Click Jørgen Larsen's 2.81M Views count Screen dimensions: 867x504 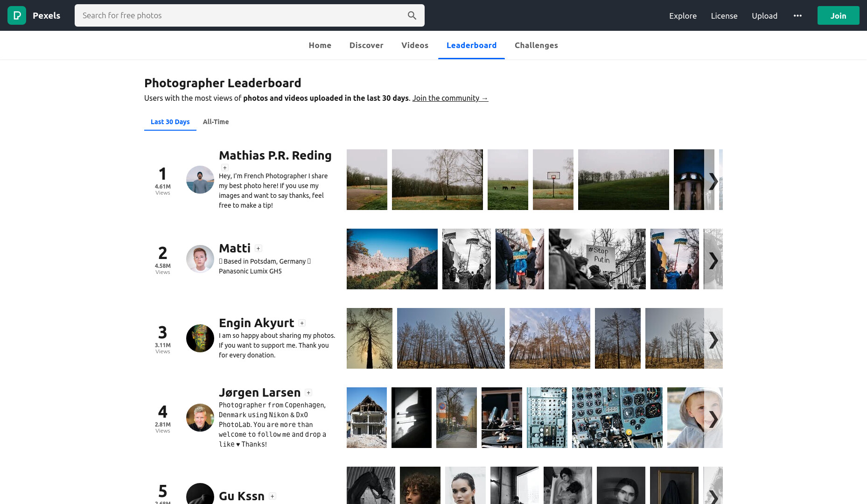pyautogui.click(x=163, y=427)
